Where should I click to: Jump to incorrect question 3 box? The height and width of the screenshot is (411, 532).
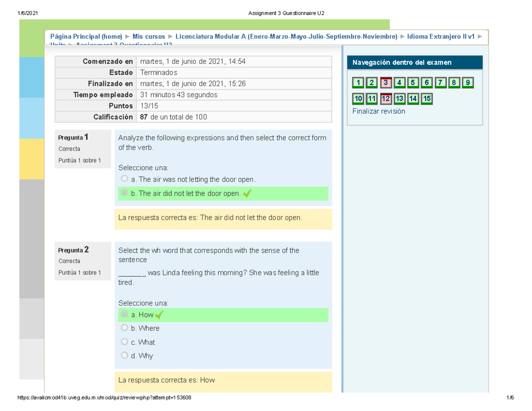pyautogui.click(x=386, y=82)
